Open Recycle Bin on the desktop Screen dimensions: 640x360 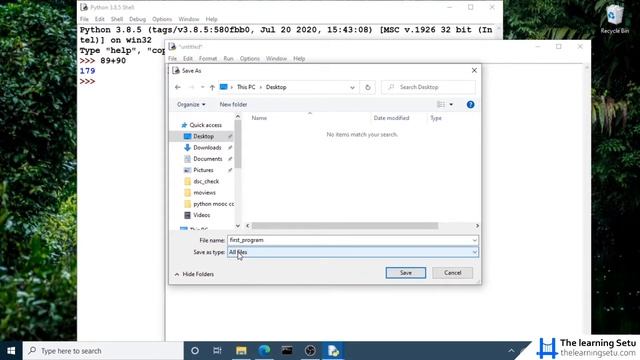[614, 18]
